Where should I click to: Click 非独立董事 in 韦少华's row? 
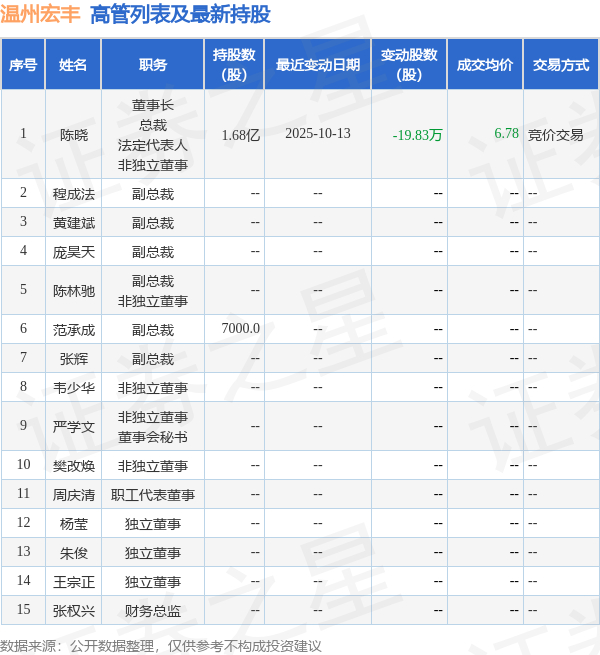tap(153, 388)
